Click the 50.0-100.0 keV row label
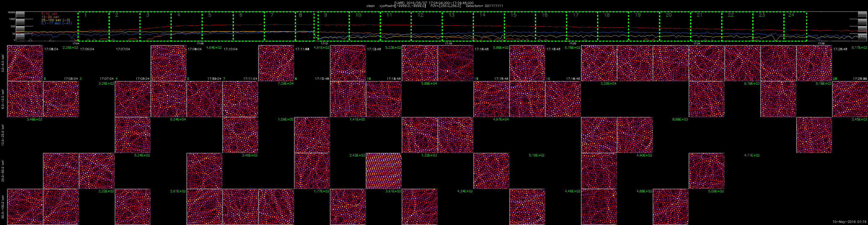The width and height of the screenshot is (868, 225). [x=3, y=207]
